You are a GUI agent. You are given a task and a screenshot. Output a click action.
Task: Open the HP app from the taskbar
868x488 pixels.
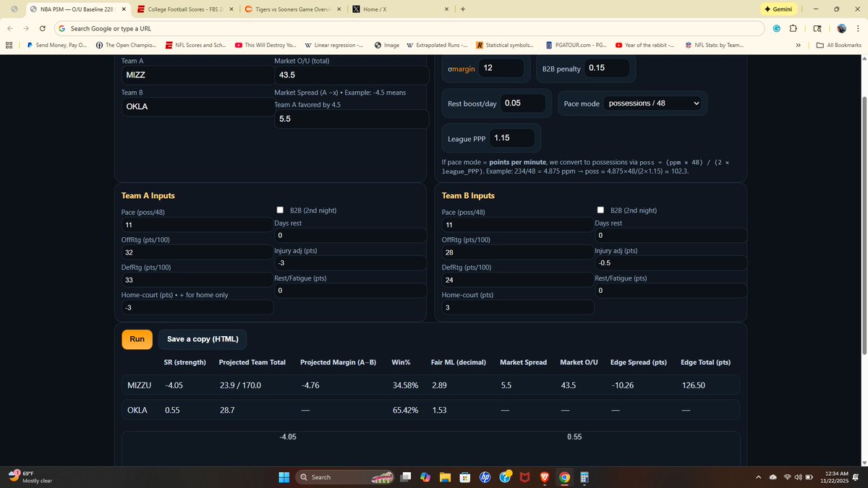(x=485, y=477)
